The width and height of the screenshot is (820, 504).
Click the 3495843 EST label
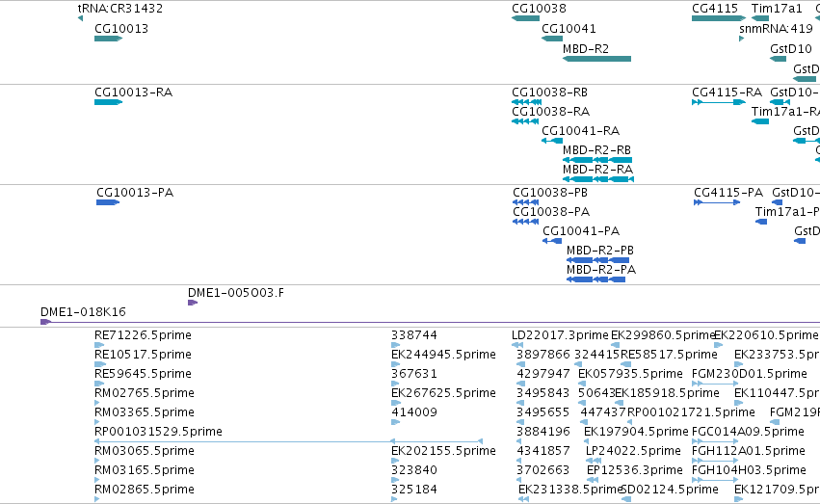click(543, 394)
